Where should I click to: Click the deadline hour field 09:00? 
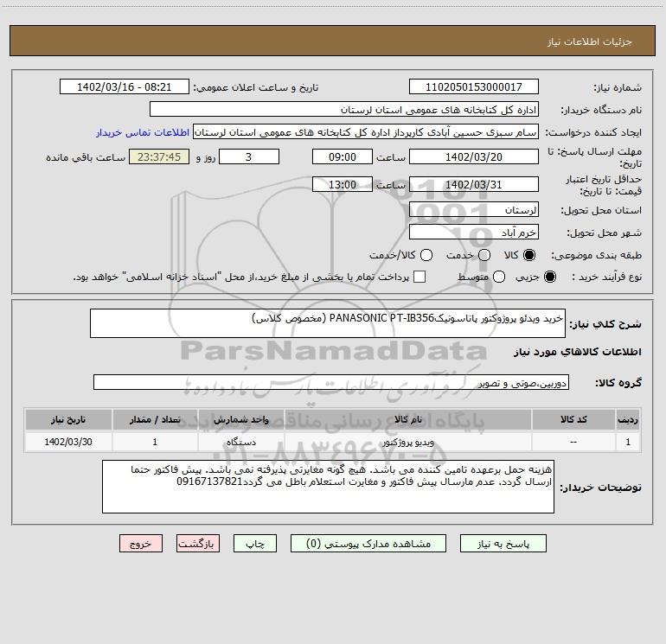[343, 156]
